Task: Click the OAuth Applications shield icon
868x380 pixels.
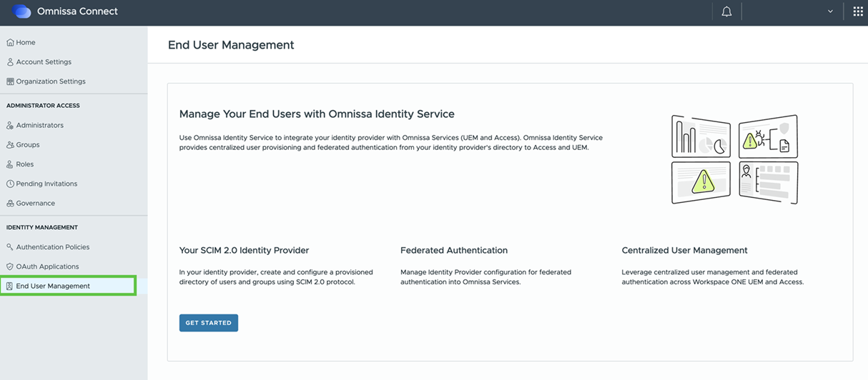Action: coord(10,266)
